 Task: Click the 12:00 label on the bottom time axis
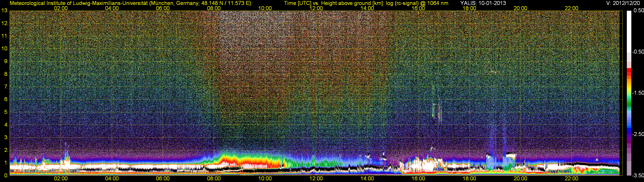tap(316, 179)
